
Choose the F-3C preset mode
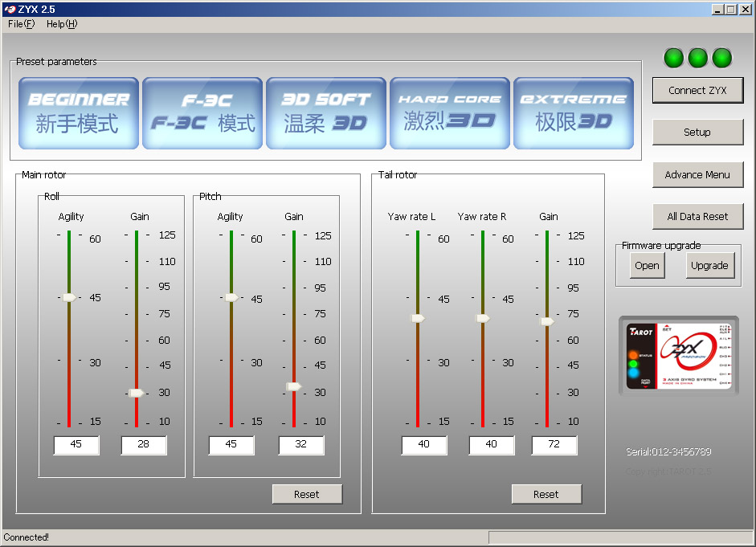(202, 113)
